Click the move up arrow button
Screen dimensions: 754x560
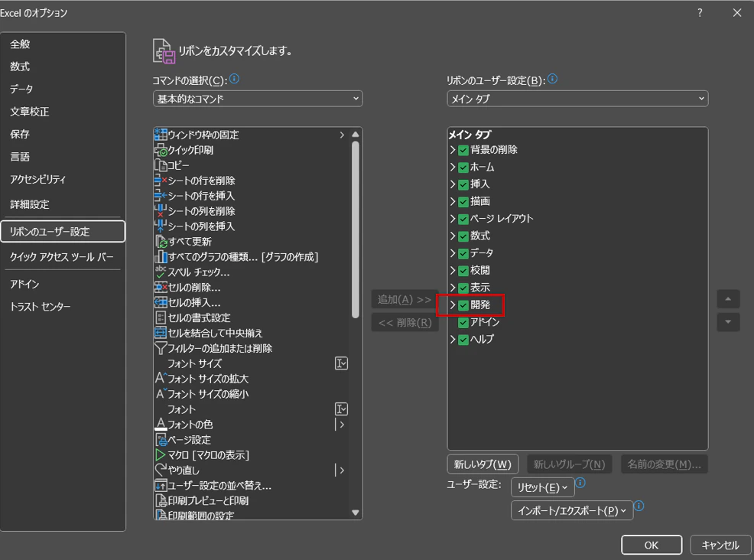(x=728, y=299)
